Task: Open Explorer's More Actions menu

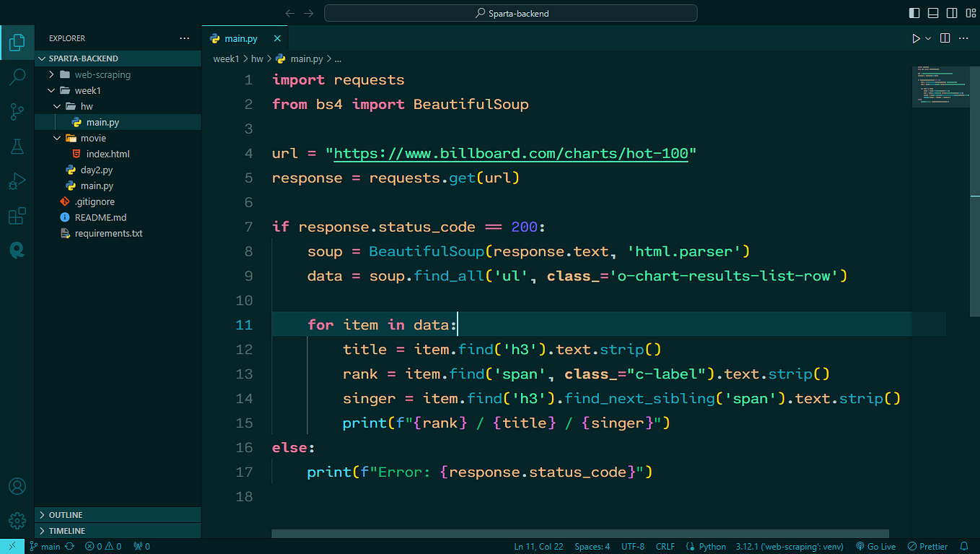Action: (184, 38)
